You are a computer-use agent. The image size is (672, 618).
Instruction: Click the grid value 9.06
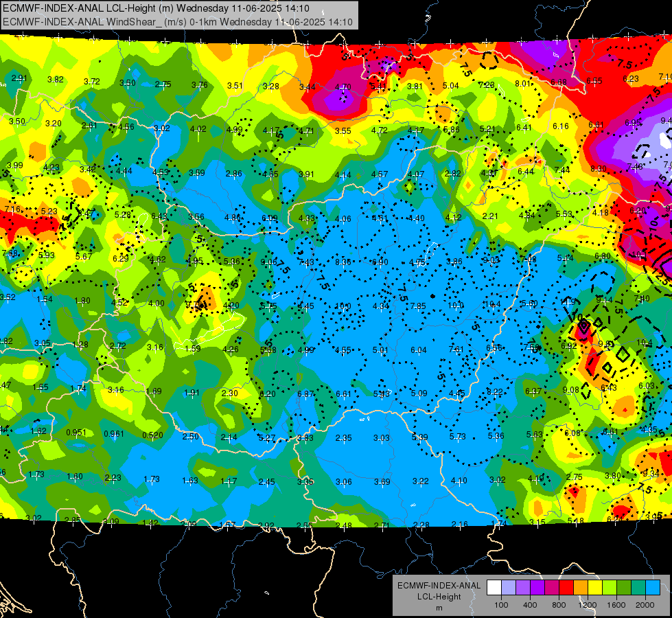click(x=268, y=262)
